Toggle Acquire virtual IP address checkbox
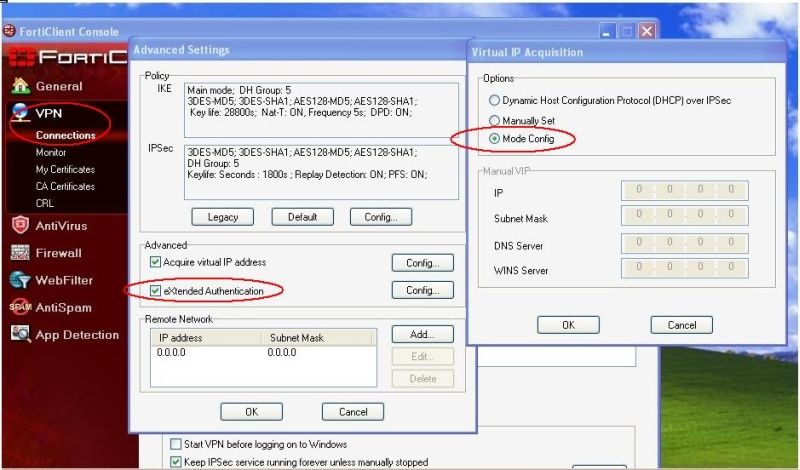Screen dimensions: 800x470 point(155,262)
